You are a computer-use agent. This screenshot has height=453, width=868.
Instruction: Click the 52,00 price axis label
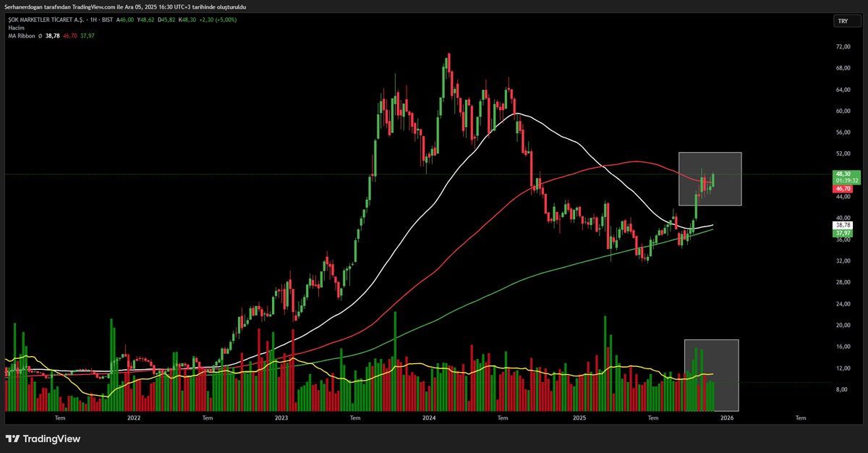coord(843,153)
